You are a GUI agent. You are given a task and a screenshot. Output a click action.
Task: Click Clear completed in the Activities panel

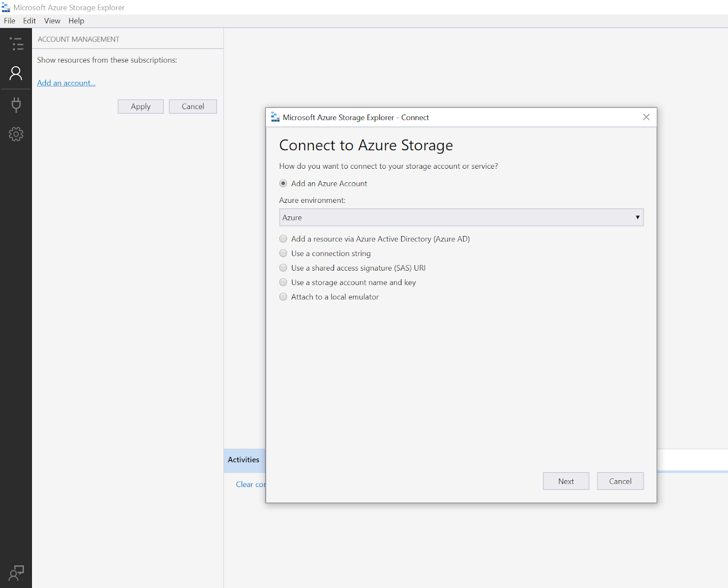click(x=251, y=484)
